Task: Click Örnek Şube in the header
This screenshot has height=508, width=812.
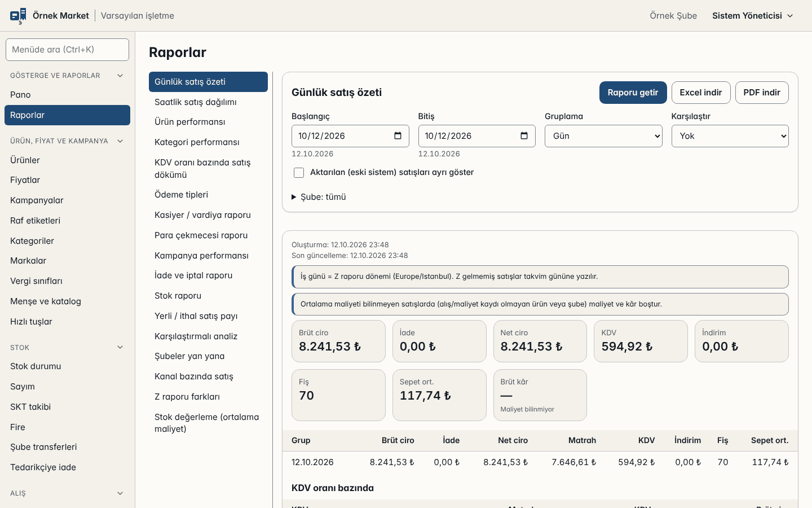Action: [x=673, y=16]
